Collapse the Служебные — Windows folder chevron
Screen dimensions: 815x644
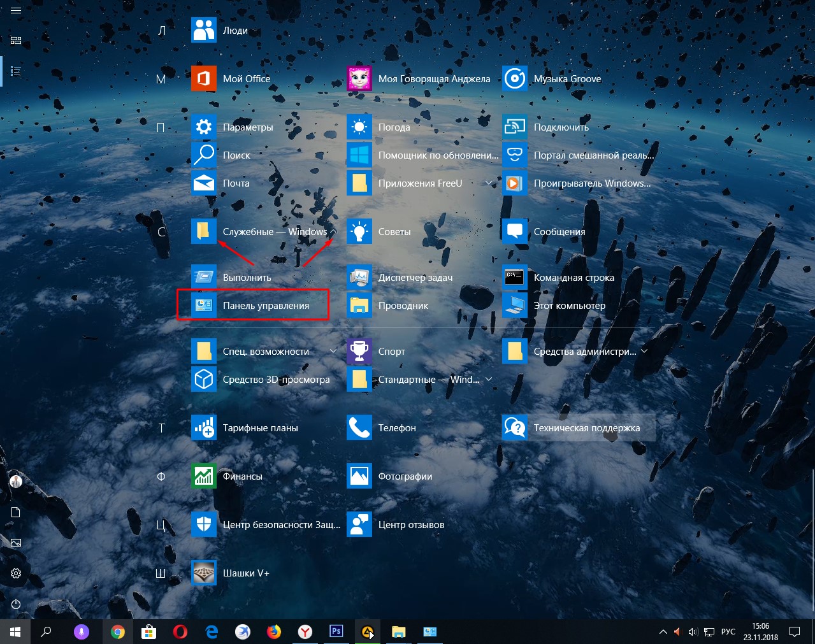coord(333,232)
